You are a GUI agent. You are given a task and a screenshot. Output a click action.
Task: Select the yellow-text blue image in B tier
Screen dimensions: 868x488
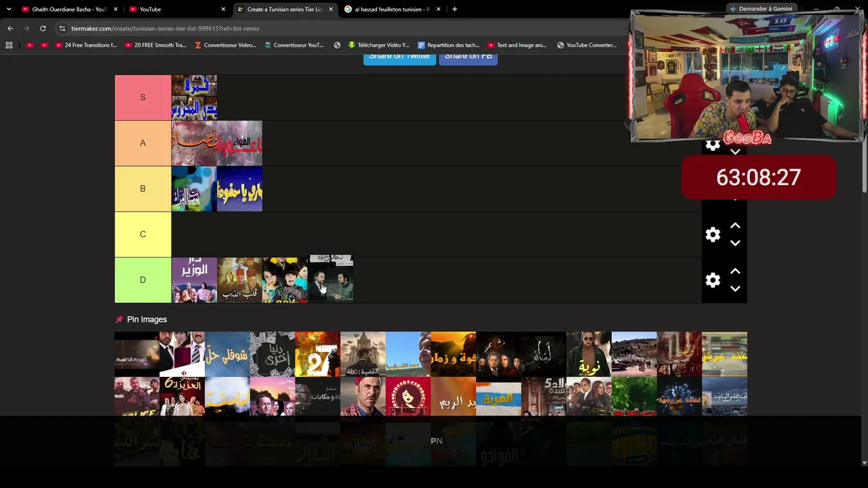tap(239, 188)
